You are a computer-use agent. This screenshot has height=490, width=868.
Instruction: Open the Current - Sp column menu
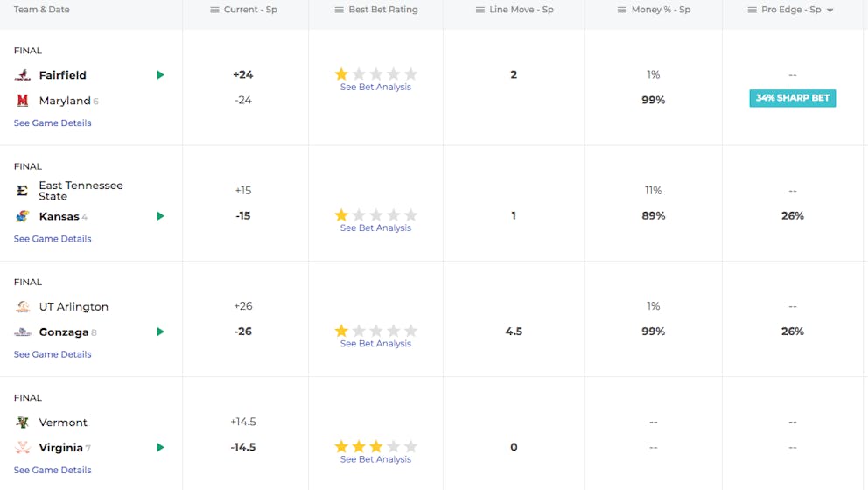coord(214,10)
